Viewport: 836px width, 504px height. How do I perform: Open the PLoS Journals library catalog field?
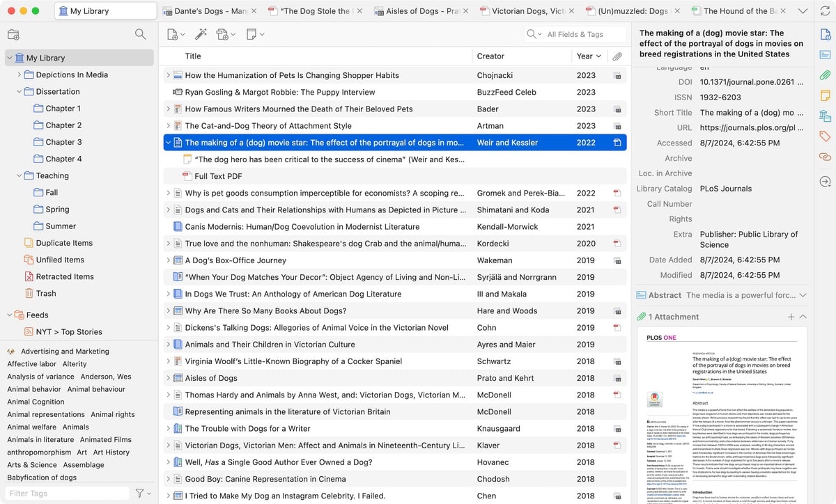[x=727, y=188]
